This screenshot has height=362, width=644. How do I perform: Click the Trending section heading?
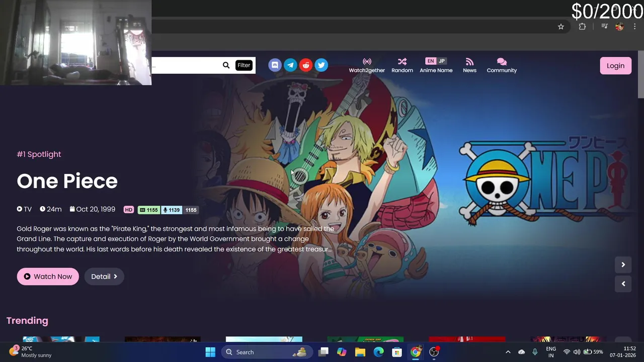click(27, 320)
